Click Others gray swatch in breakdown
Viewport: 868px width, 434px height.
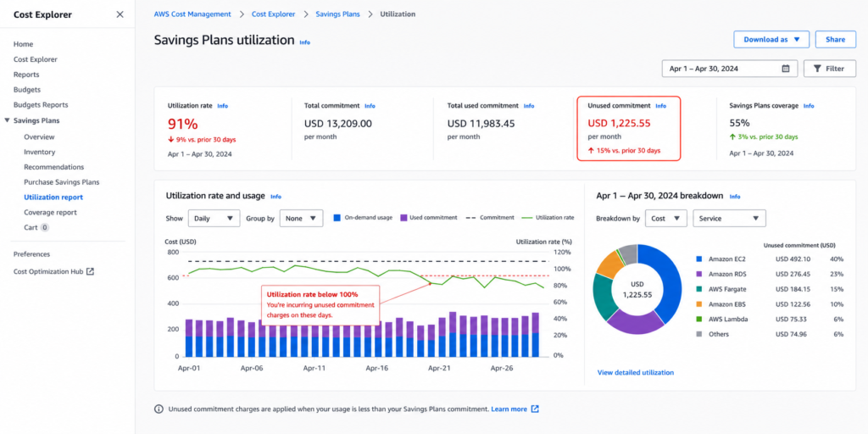(698, 334)
